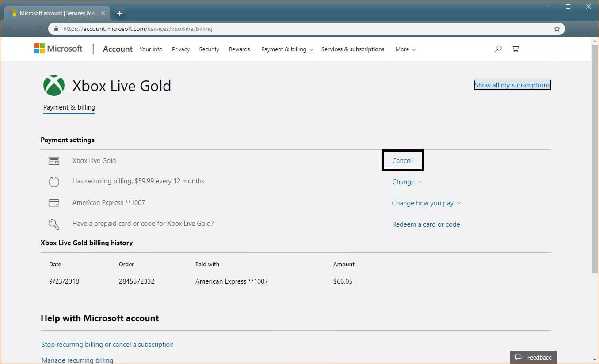The image size is (599, 364).
Task: Open the Change recurring billing dropdown
Action: tap(407, 182)
